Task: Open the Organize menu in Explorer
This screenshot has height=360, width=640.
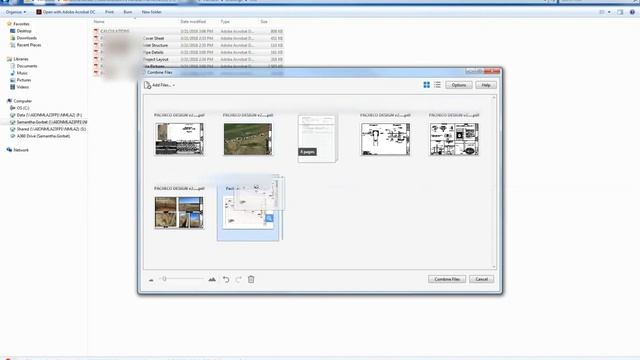Action: click(x=16, y=12)
